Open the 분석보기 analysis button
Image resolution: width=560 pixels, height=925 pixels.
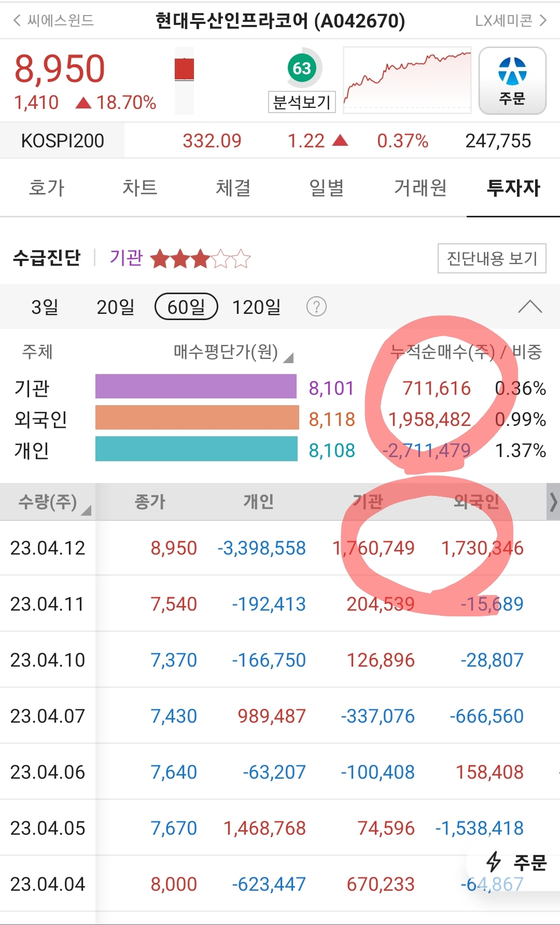[302, 102]
